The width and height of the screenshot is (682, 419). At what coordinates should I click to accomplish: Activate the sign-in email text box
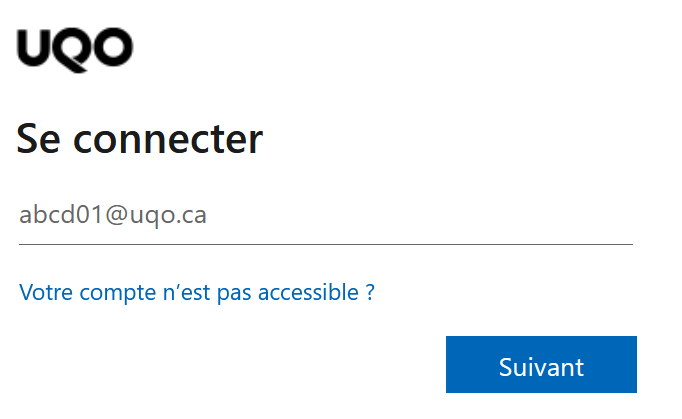[325, 216]
